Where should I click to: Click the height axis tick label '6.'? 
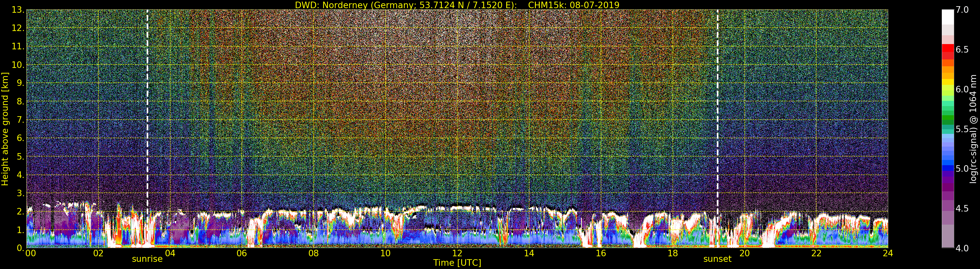coord(20,138)
